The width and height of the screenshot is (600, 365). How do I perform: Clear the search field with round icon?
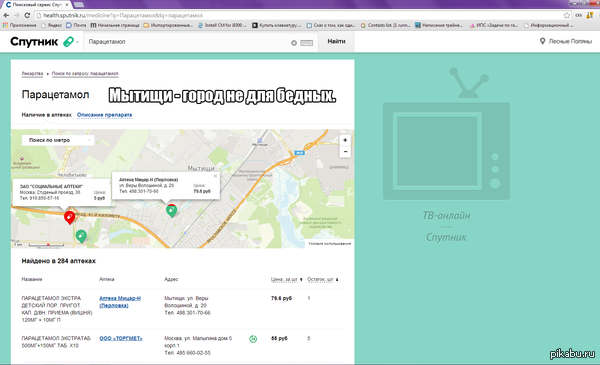(x=293, y=43)
